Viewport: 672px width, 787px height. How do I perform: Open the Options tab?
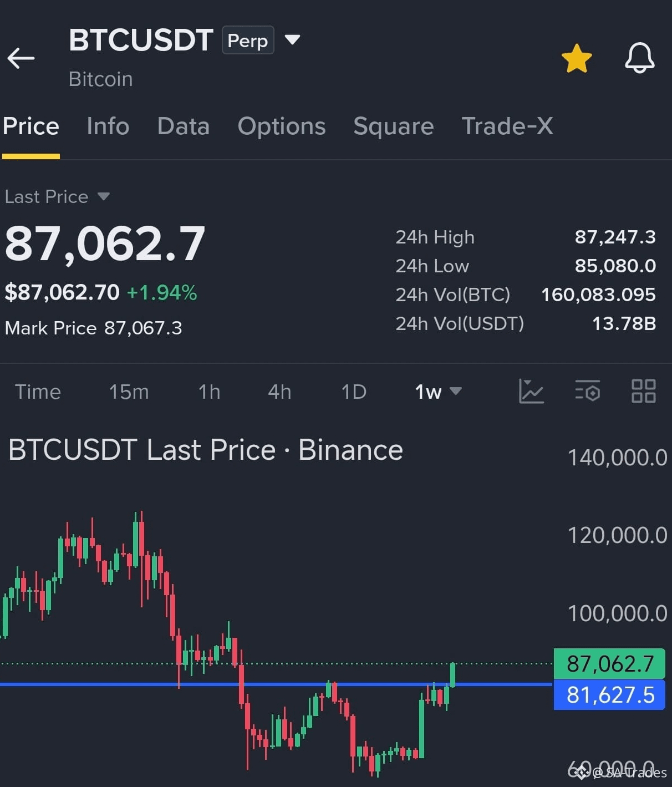point(282,126)
